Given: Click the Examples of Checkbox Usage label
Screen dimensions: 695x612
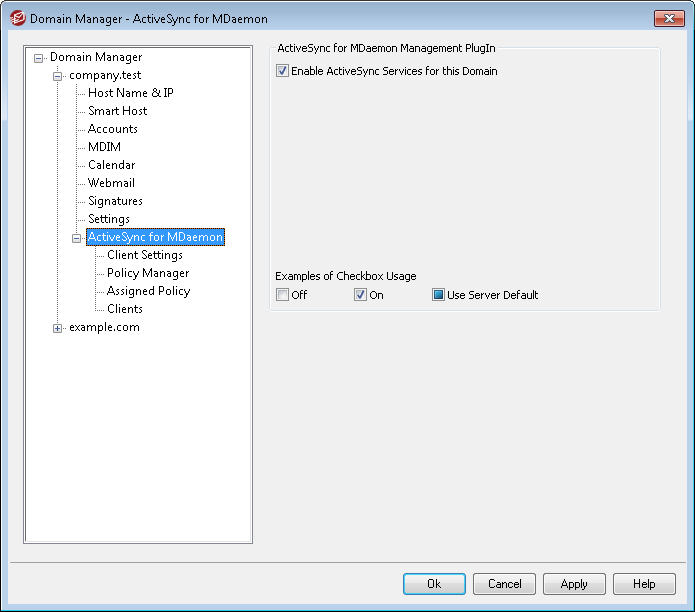Looking at the screenshot, I should click(346, 276).
